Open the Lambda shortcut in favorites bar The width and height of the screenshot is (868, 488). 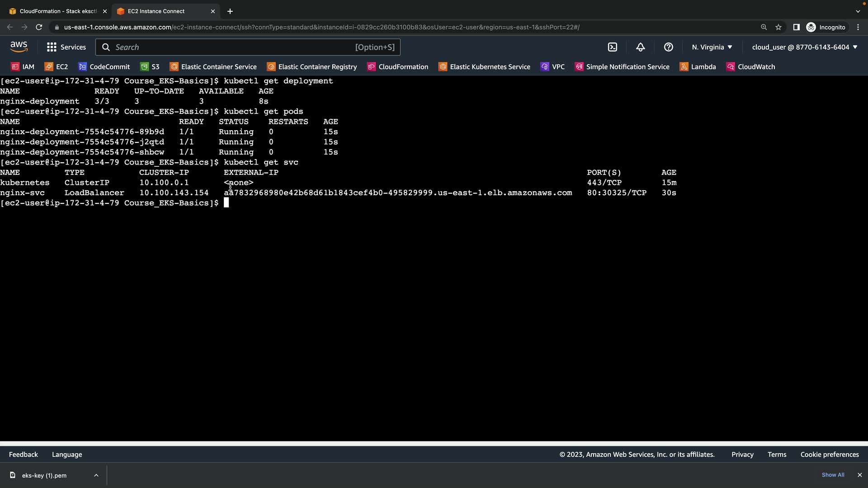coord(698,67)
